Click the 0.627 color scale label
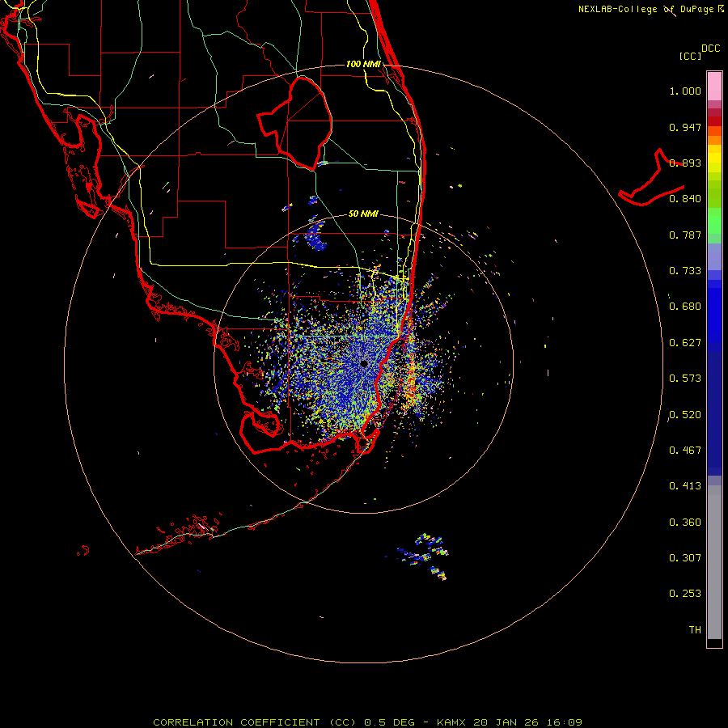This screenshot has width=728, height=728. tap(685, 343)
